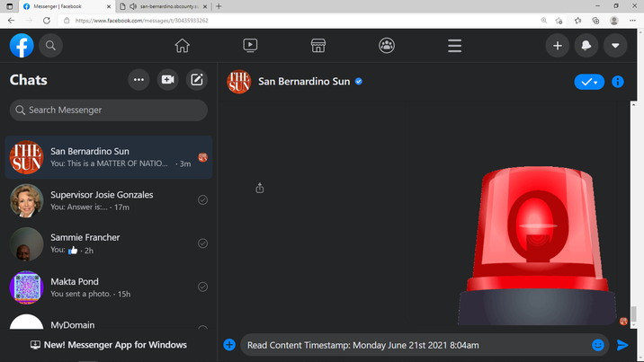Add page to favorites star
Screen dimensions: 644x362
click(559, 21)
